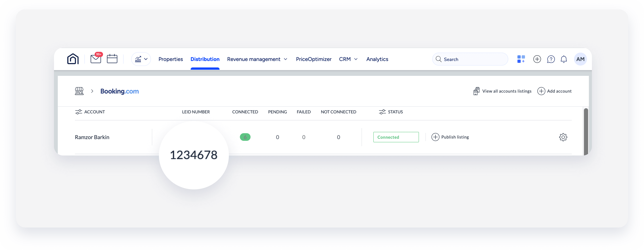Click the apps grid add icon
The height and width of the screenshot is (250, 644).
point(521,59)
